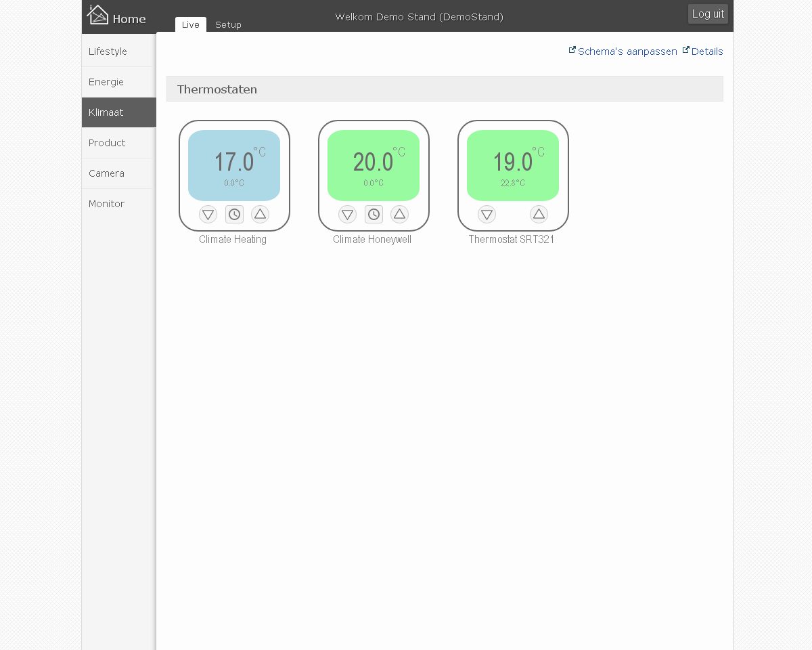Click the Climate Honeywell clock icon
812x650 pixels.
(374, 215)
